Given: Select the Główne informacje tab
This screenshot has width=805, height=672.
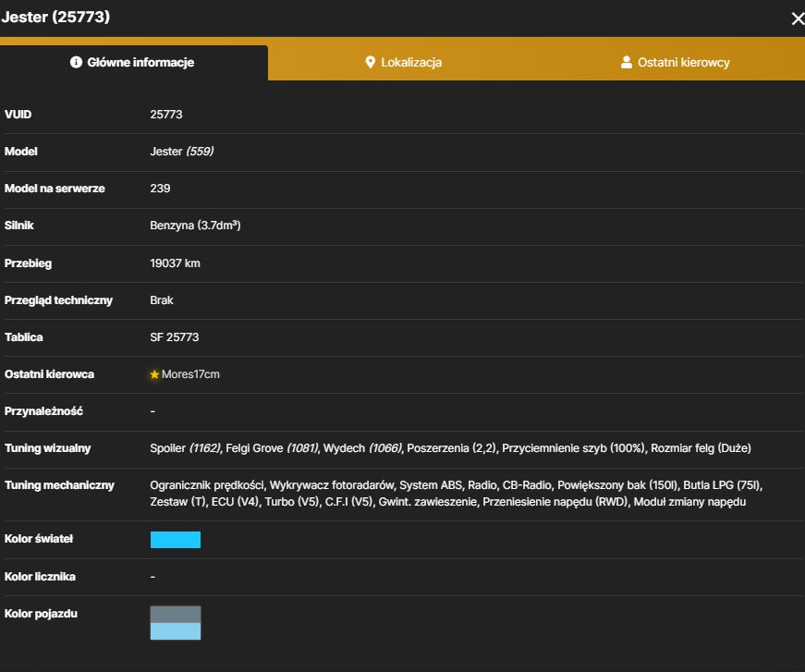Looking at the screenshot, I should click(x=134, y=63).
